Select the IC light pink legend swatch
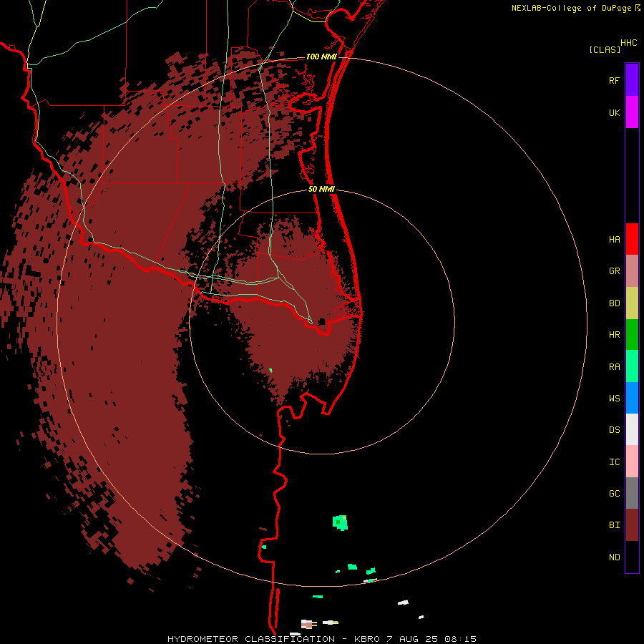The height and width of the screenshot is (644, 644). pos(632,462)
